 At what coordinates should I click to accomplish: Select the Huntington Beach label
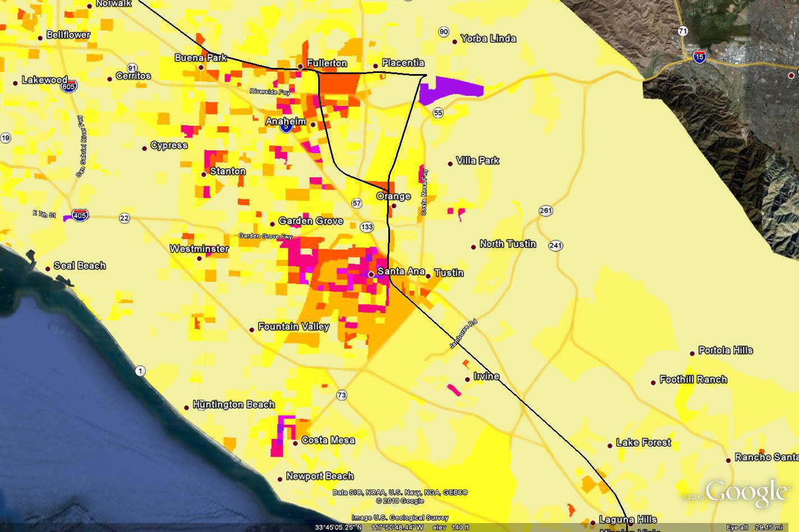(234, 405)
